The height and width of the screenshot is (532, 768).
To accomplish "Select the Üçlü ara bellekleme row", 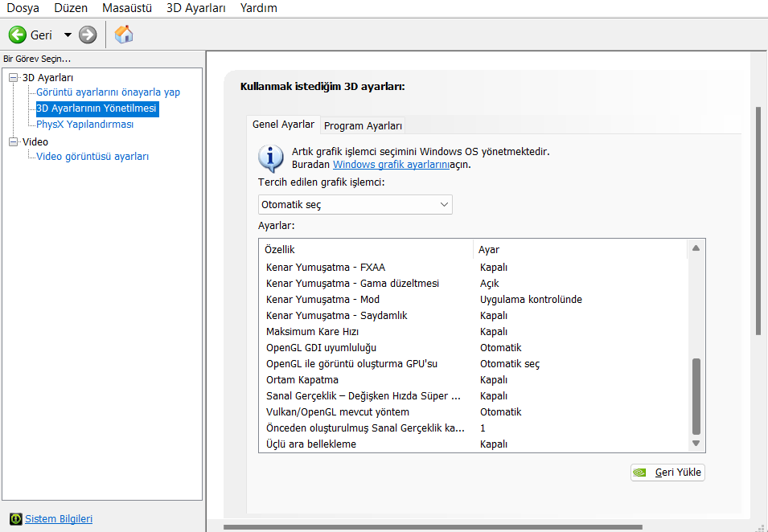I will (473, 444).
